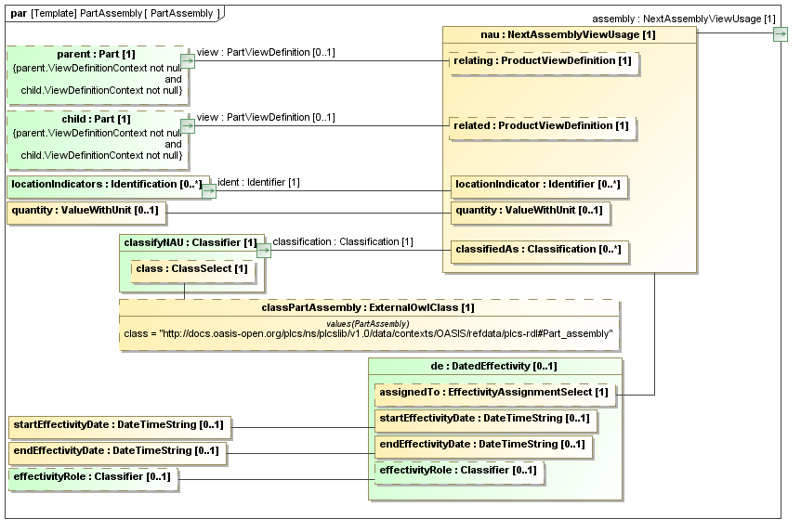Screen dimensions: 801x532
Task: Select the de DatedEffectivity block header
Action: [x=493, y=367]
